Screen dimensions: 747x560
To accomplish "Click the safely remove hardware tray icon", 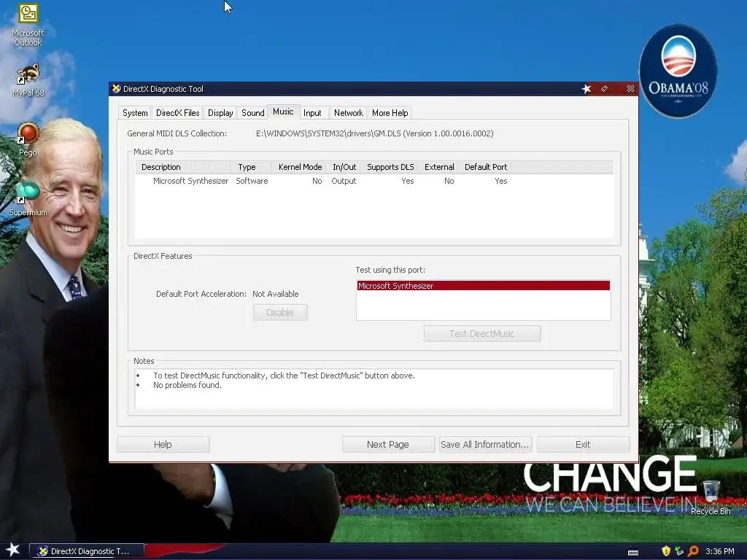I will (x=679, y=551).
